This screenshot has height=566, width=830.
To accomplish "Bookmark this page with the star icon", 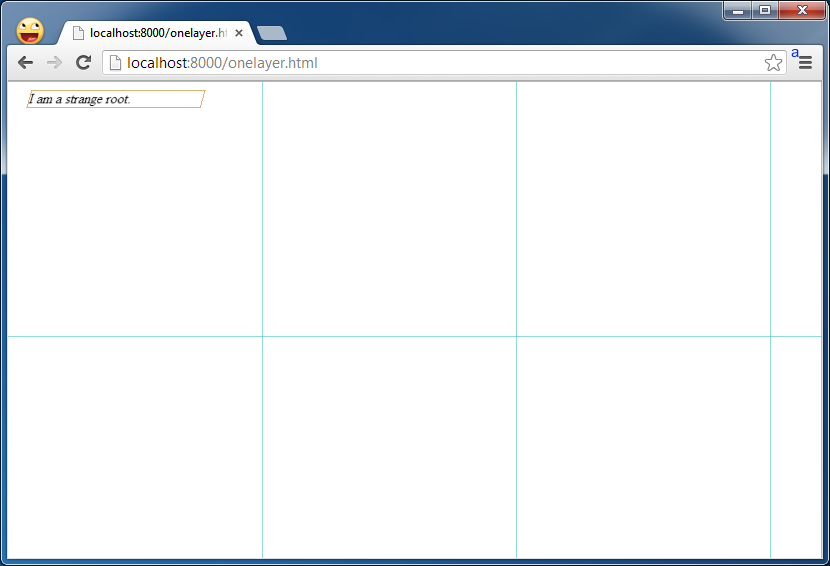I will pos(773,62).
